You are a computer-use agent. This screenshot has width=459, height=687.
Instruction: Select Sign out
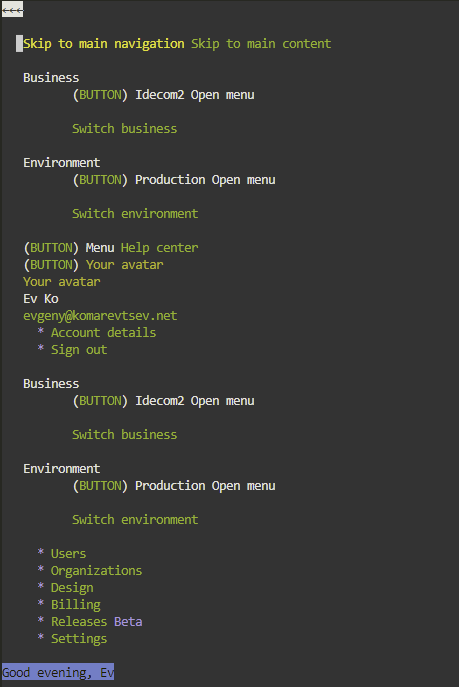[x=79, y=350]
